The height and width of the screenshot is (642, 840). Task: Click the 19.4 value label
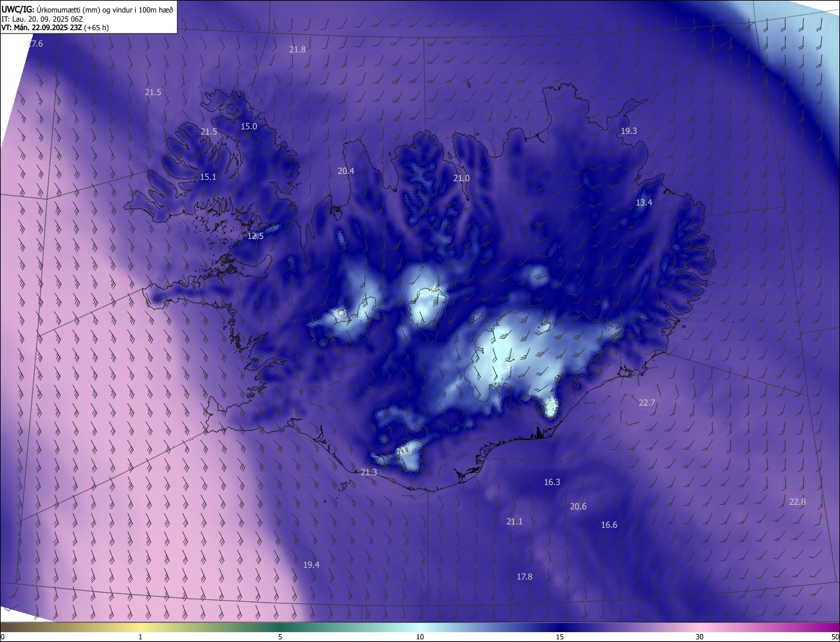coord(311,565)
